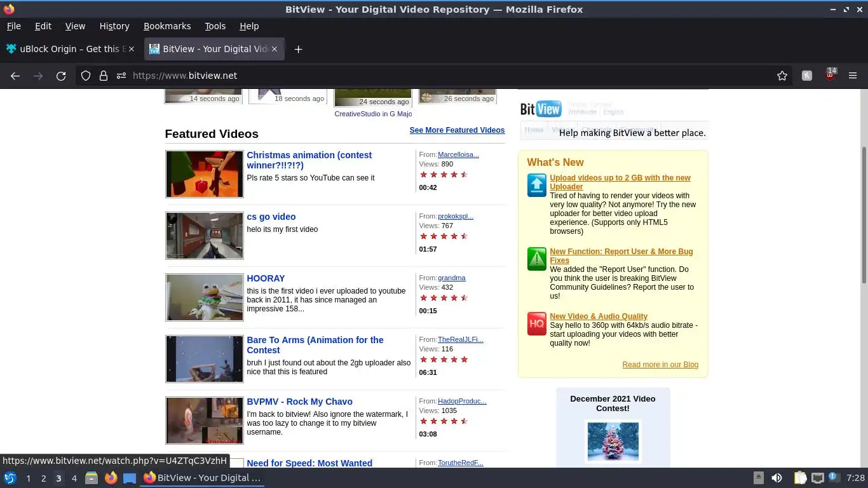Open the Rock My Chavo thumbnail
The width and height of the screenshot is (868, 488).
pyautogui.click(x=205, y=421)
